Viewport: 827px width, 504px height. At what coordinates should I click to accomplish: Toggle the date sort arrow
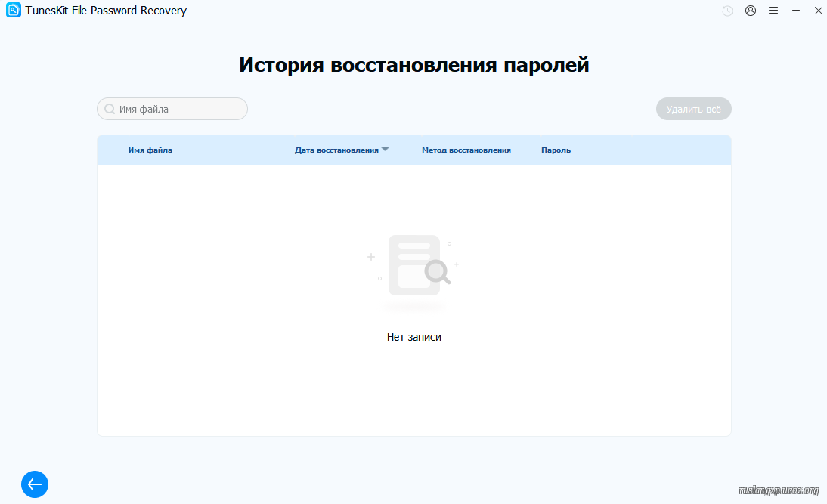[x=385, y=150]
